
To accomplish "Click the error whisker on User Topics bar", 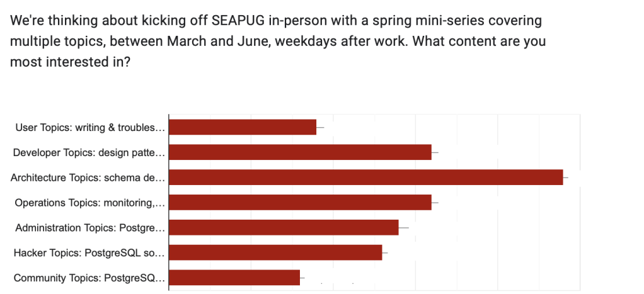I will tap(320, 127).
